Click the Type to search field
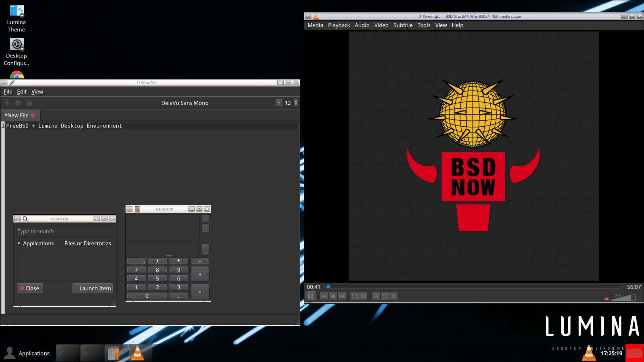Screen dimensions: 644x362 tap(65, 231)
